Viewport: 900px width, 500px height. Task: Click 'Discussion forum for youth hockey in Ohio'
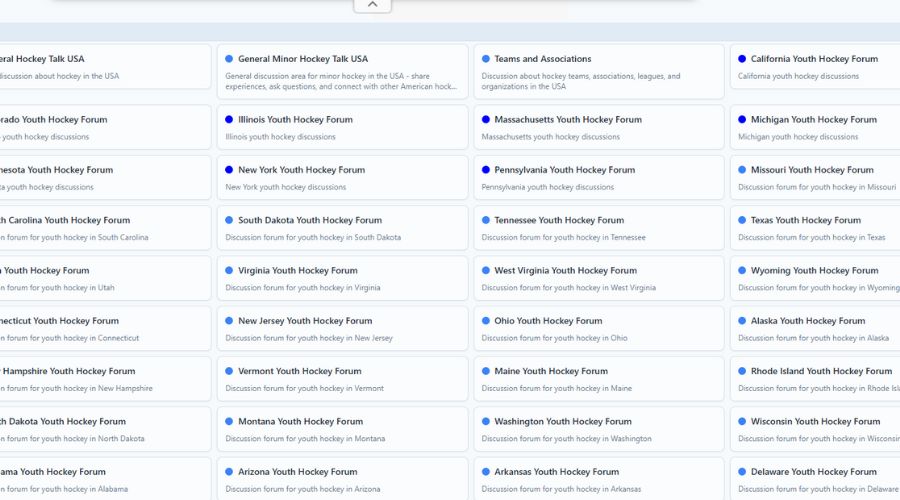coord(554,338)
